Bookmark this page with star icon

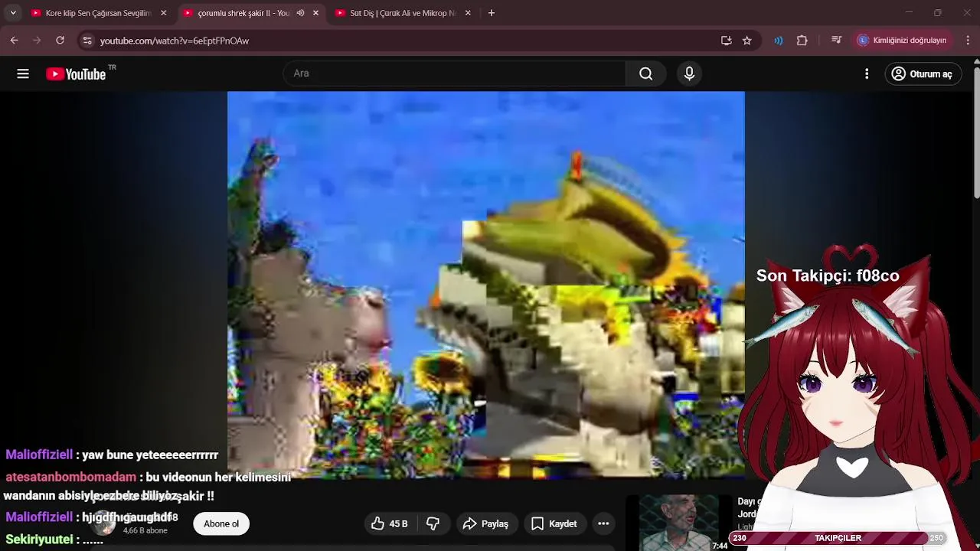click(x=747, y=41)
